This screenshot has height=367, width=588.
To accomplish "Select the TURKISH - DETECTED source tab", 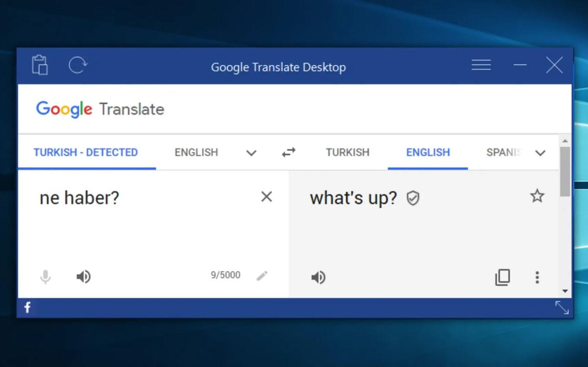I will click(86, 152).
